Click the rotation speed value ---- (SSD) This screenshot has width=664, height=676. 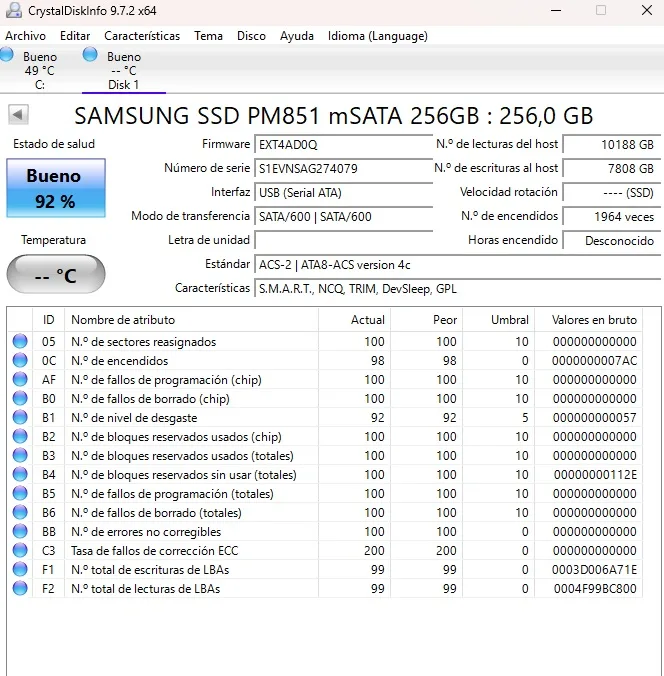point(612,193)
